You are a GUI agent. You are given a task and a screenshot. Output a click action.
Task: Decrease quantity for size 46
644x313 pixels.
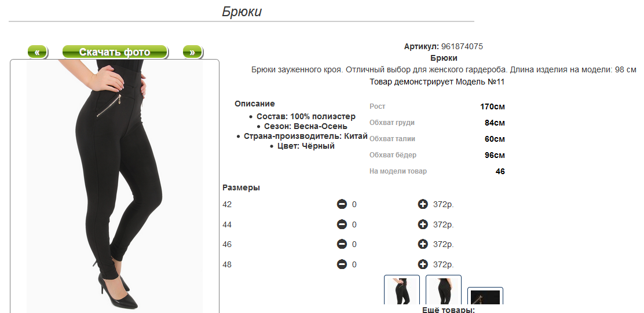[x=342, y=244]
